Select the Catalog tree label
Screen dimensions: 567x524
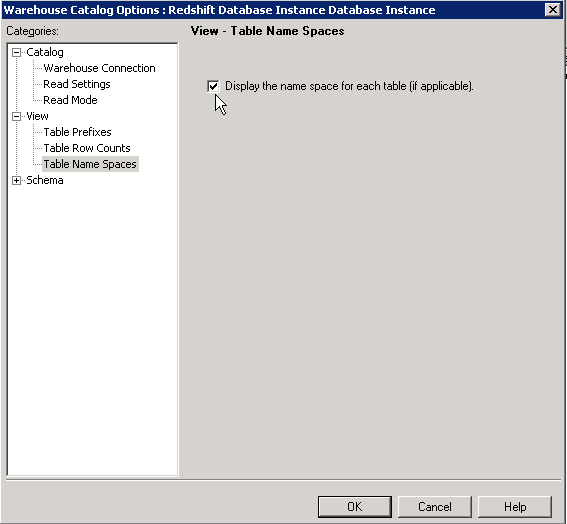coord(45,52)
